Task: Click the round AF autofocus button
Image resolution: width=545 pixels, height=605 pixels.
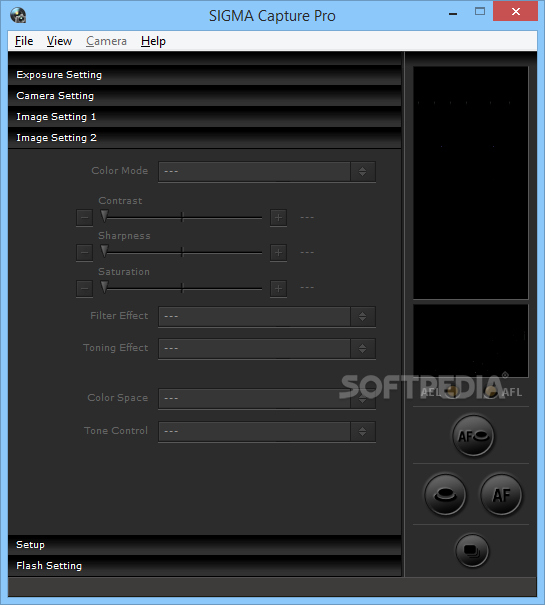Action: (x=501, y=495)
